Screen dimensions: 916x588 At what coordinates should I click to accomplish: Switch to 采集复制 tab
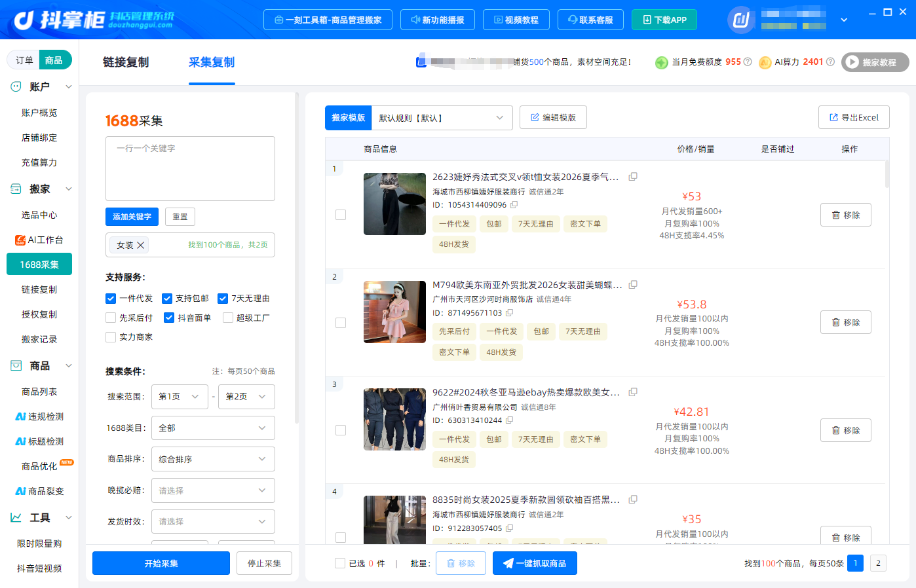tap(212, 62)
